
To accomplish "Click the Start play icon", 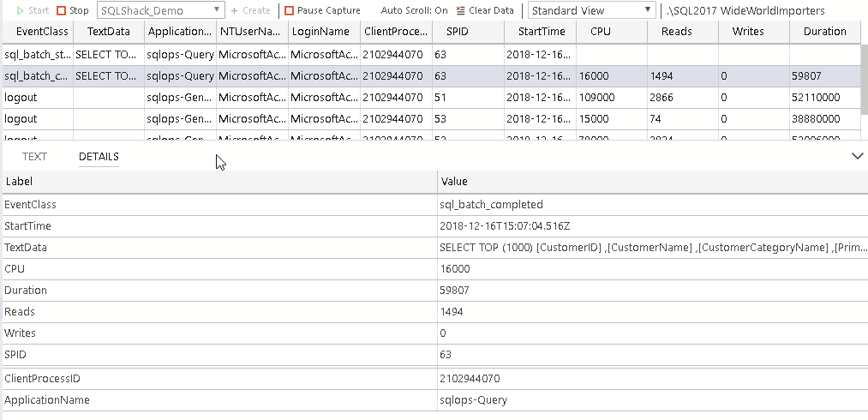I will 21,11.
